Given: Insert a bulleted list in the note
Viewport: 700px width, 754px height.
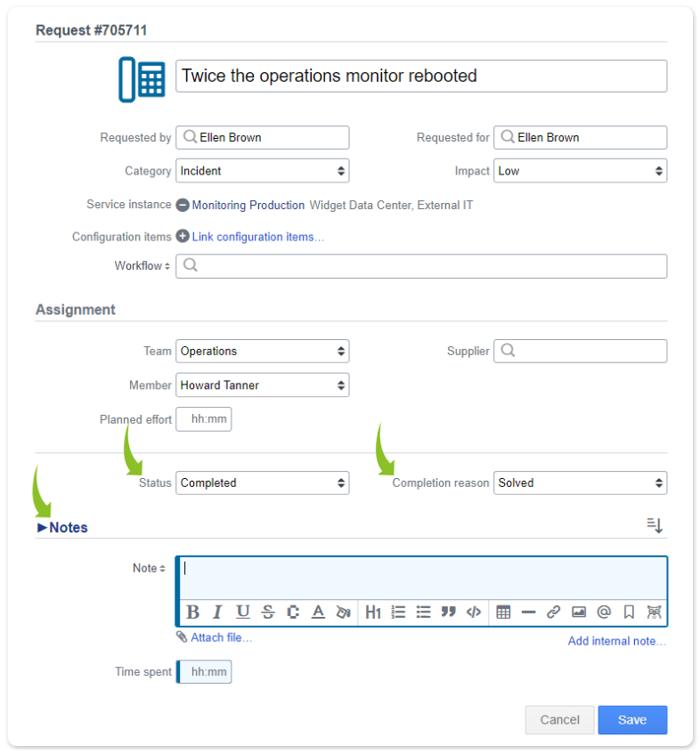Looking at the screenshot, I should [x=423, y=612].
